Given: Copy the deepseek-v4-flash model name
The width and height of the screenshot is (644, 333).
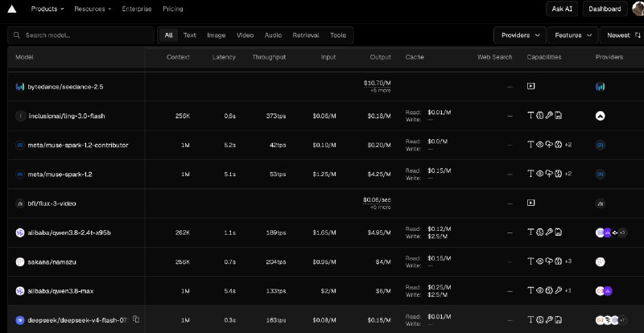Looking at the screenshot, I should pos(136,319).
